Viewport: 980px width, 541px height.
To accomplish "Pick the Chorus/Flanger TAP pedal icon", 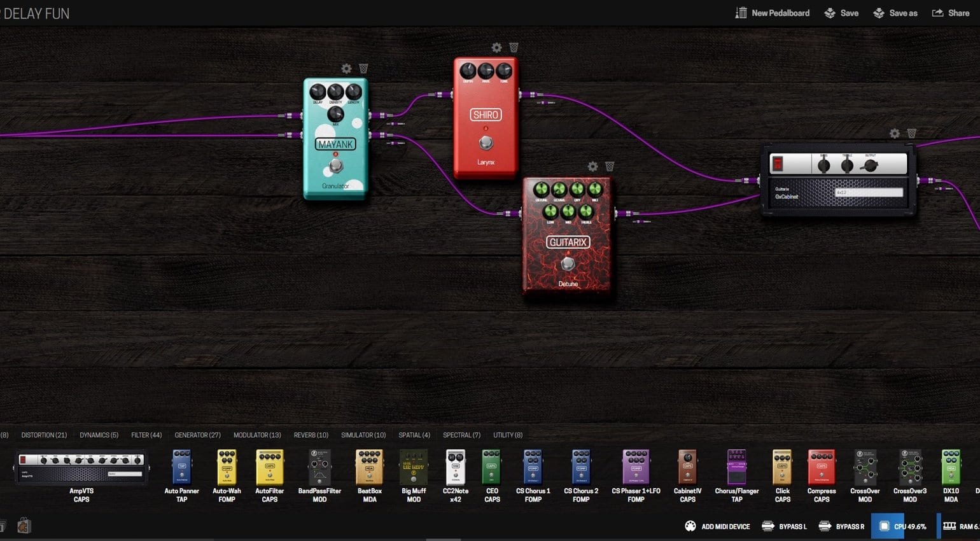I will coord(736,468).
